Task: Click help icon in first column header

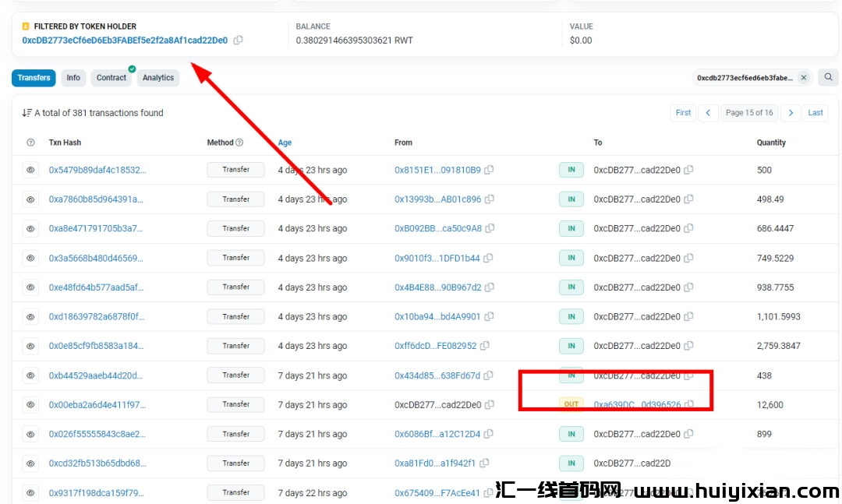Action: [30, 143]
